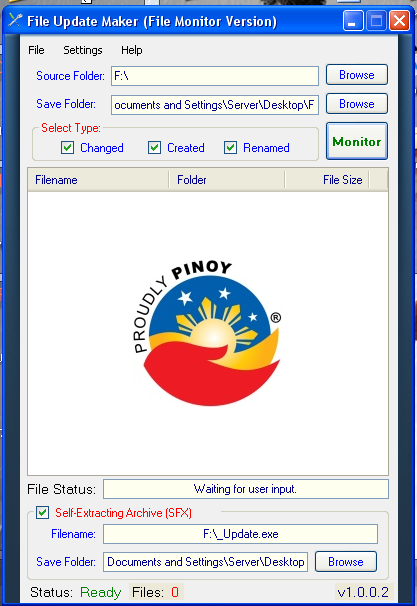417x606 pixels.
Task: Close the File Update Maker window
Action: click(x=399, y=21)
